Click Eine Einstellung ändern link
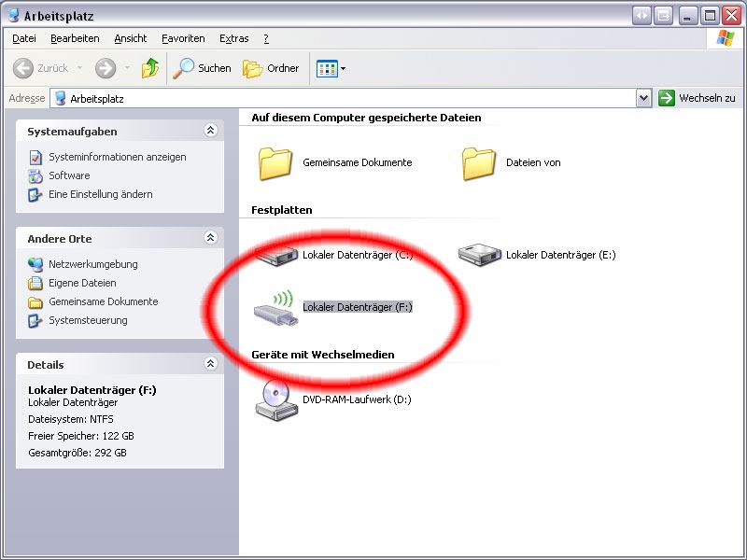 101,194
